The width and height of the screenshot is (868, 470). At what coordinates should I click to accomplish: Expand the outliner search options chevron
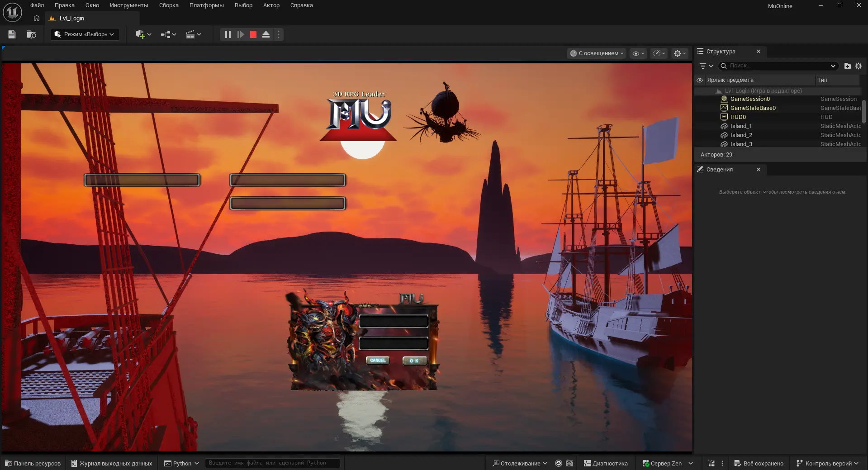833,66
